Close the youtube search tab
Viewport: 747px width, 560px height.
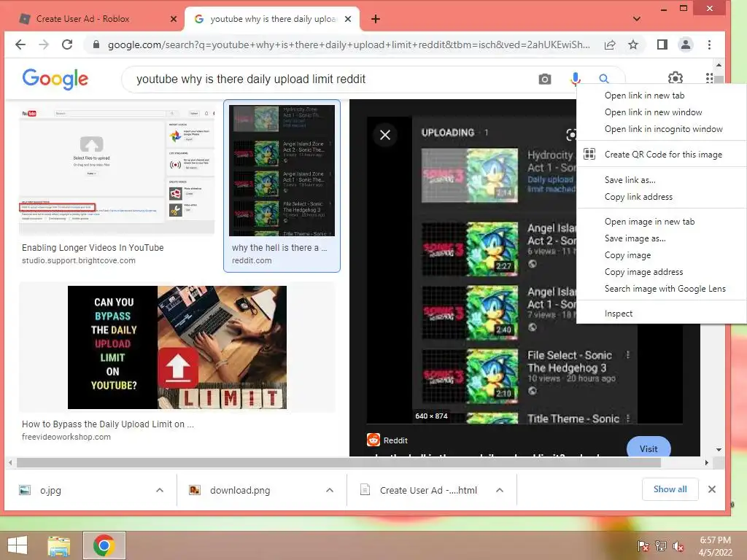[x=348, y=19]
